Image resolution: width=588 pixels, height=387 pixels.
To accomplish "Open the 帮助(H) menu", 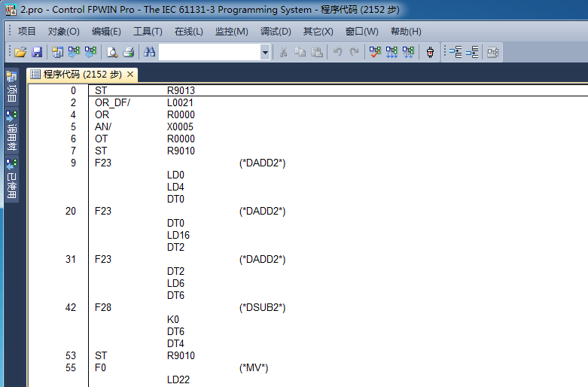I will 406,32.
